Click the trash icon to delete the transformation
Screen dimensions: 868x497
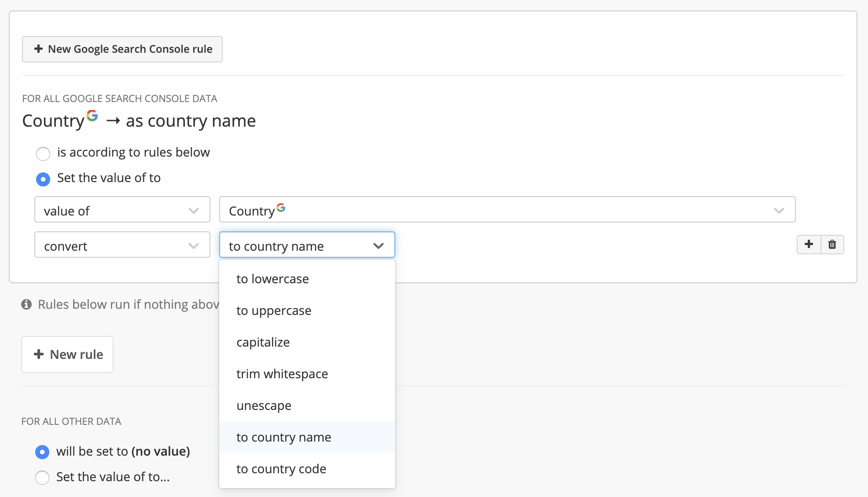[832, 245]
